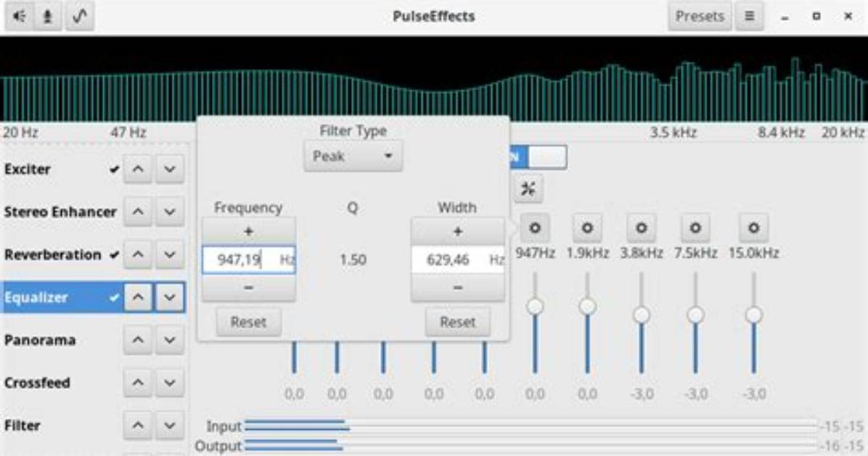868x456 pixels.
Task: Click the 47 Hz spectrum label
Action: [128, 132]
